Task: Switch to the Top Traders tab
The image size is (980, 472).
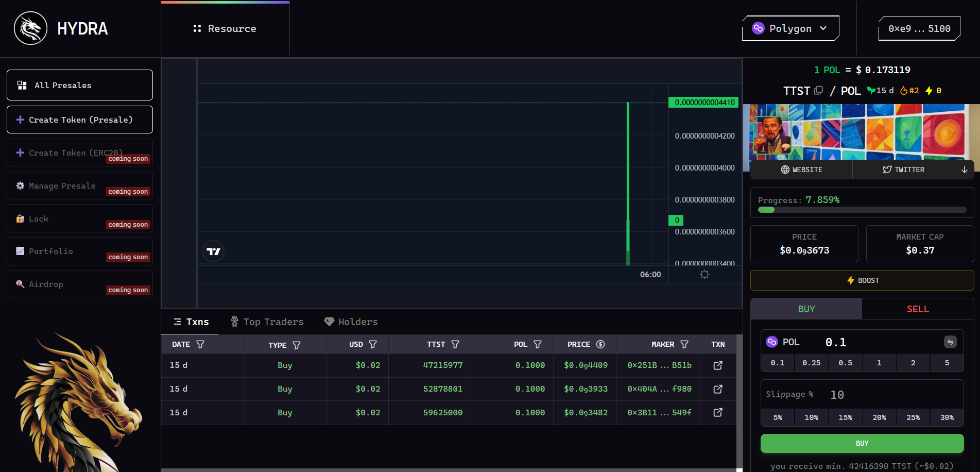Action: [x=267, y=322]
